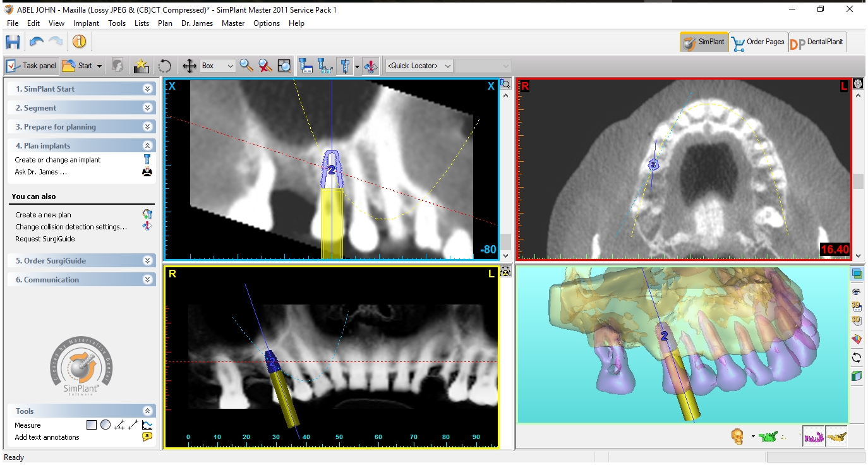Viewport: 868px width, 465px height.
Task: Click the icon beside Create a new plan
Action: pyautogui.click(x=147, y=214)
